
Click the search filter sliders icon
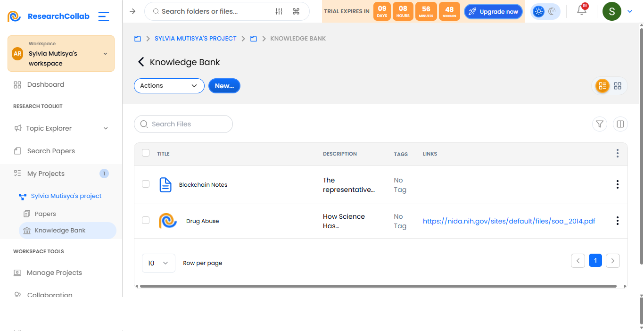point(279,11)
